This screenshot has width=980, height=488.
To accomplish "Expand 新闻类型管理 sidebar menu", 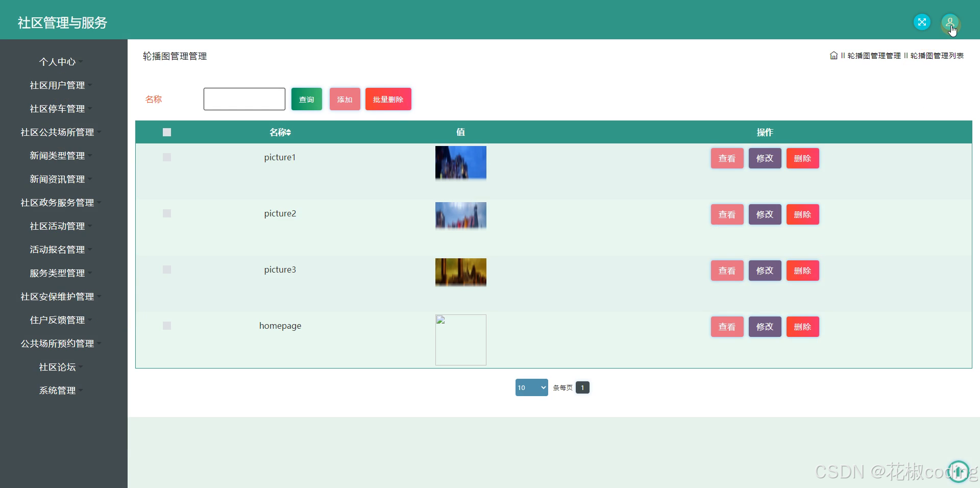I will 61,156.
